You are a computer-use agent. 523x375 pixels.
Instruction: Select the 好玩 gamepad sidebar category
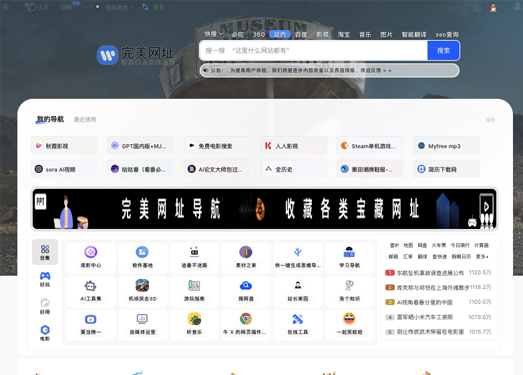click(x=45, y=279)
